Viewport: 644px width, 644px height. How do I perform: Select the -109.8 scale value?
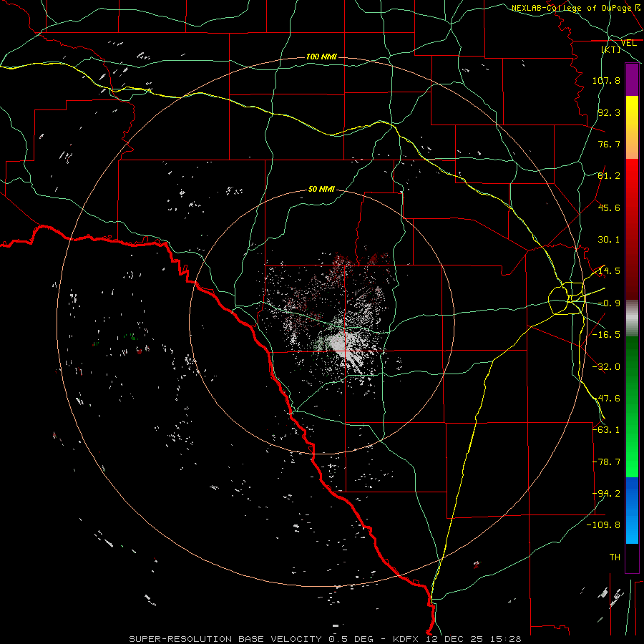coord(603,525)
